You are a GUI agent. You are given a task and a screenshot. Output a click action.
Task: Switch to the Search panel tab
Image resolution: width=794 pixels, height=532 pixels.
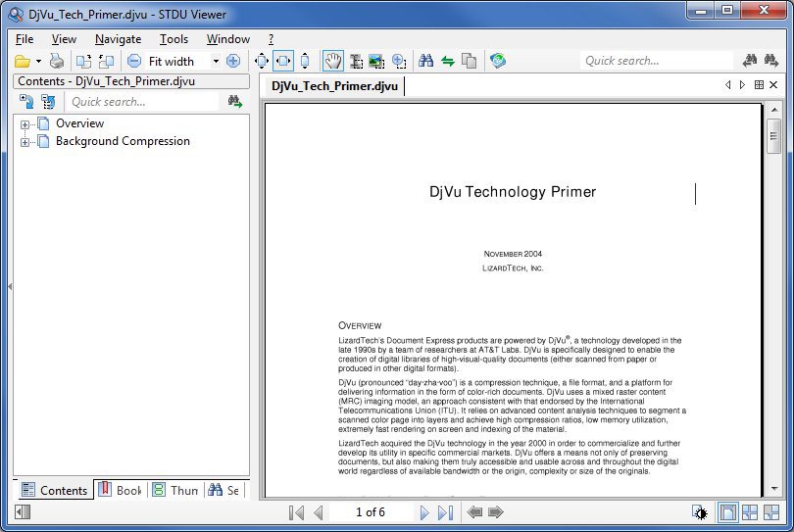[x=224, y=490]
